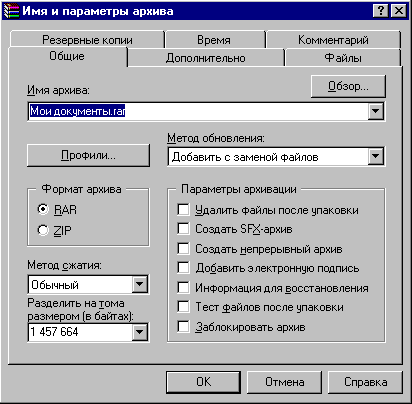
Task: Select the ZIP archive format
Action: pos(43,230)
